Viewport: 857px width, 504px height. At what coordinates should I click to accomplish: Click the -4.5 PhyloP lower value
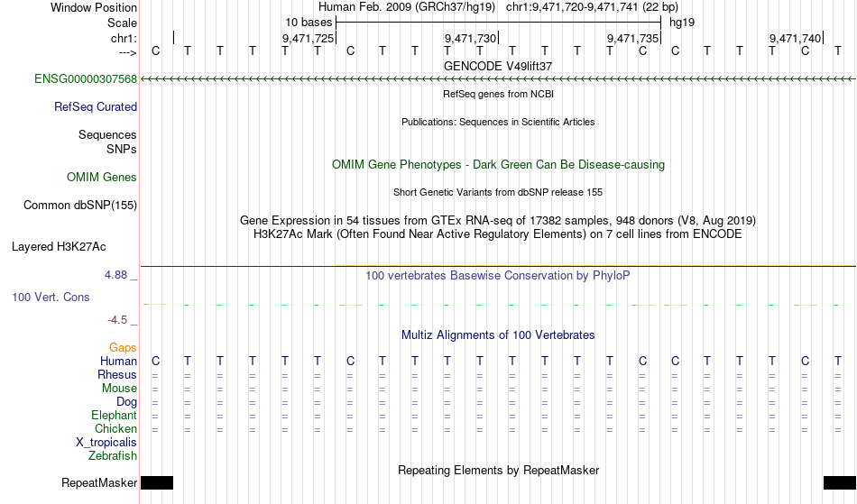(x=117, y=320)
